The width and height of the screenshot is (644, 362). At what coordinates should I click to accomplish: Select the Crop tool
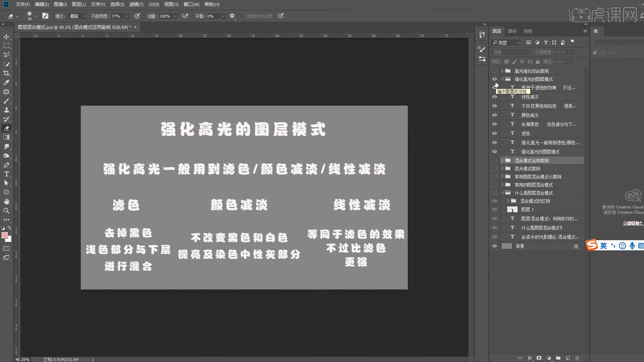pos(6,73)
